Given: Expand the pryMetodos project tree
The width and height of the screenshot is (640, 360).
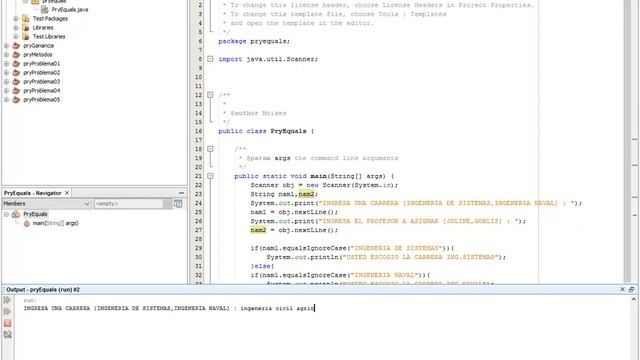Looking at the screenshot, I should pos(7,54).
